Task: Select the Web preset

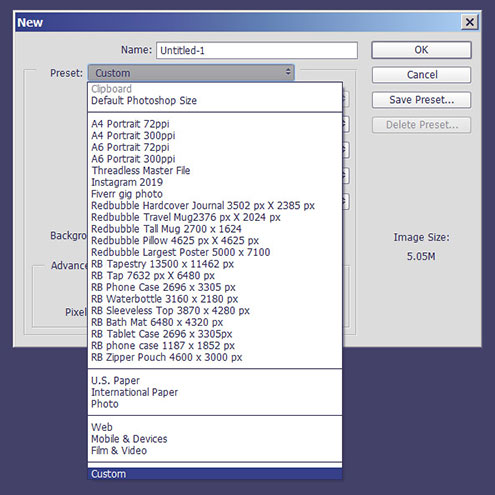Action: [x=215, y=427]
